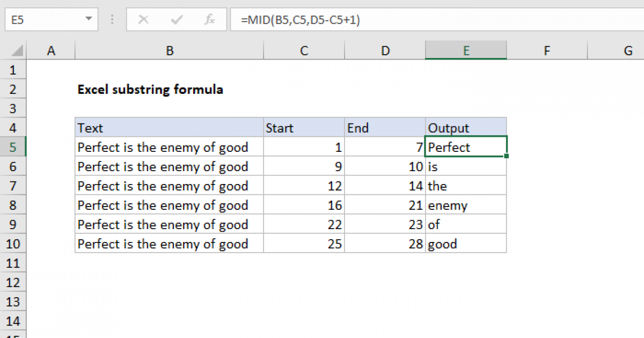Select the title 'Excel substring formula' cell
This screenshot has height=338, width=644.
150,90
